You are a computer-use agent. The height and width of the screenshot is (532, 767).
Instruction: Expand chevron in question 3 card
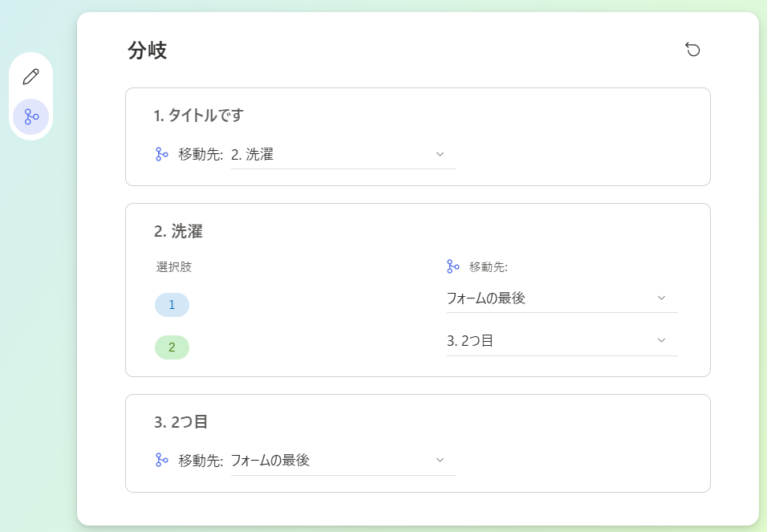(x=440, y=460)
